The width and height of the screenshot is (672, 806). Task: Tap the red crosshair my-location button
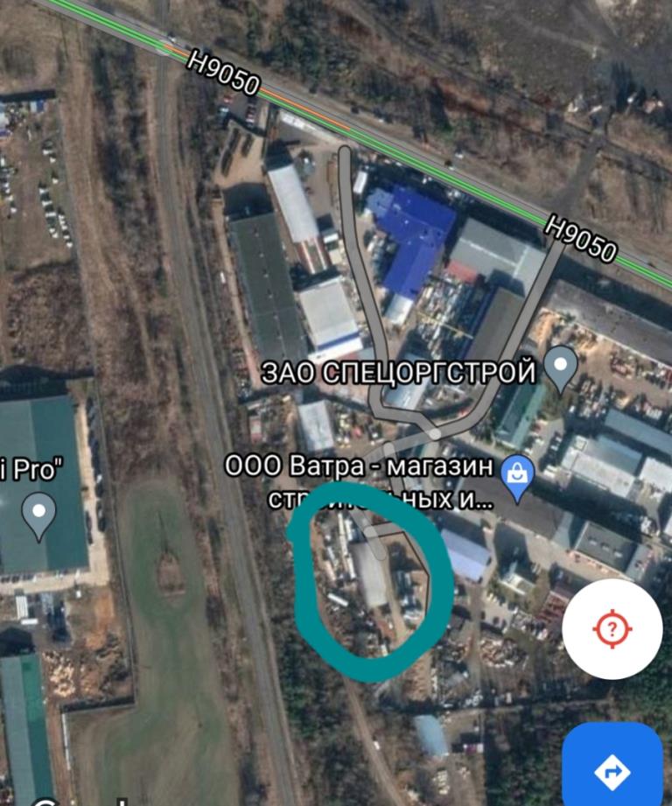coord(612,628)
